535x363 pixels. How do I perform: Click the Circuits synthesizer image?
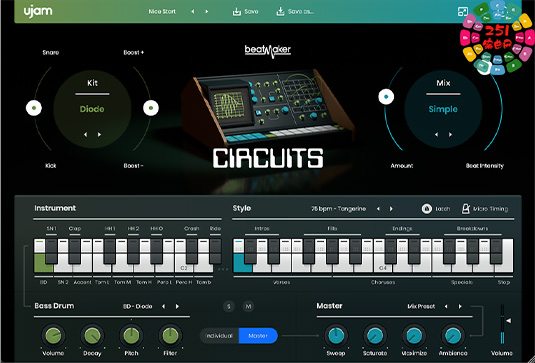[x=268, y=107]
